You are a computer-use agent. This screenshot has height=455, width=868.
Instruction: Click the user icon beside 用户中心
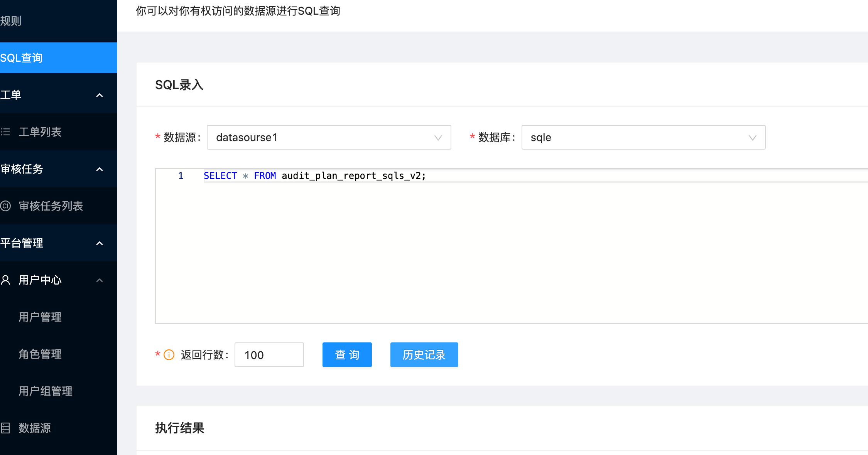coord(5,280)
